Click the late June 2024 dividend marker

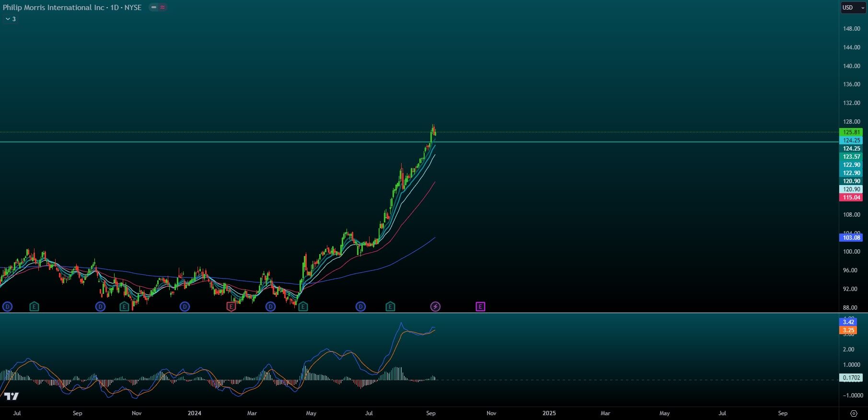(360, 306)
